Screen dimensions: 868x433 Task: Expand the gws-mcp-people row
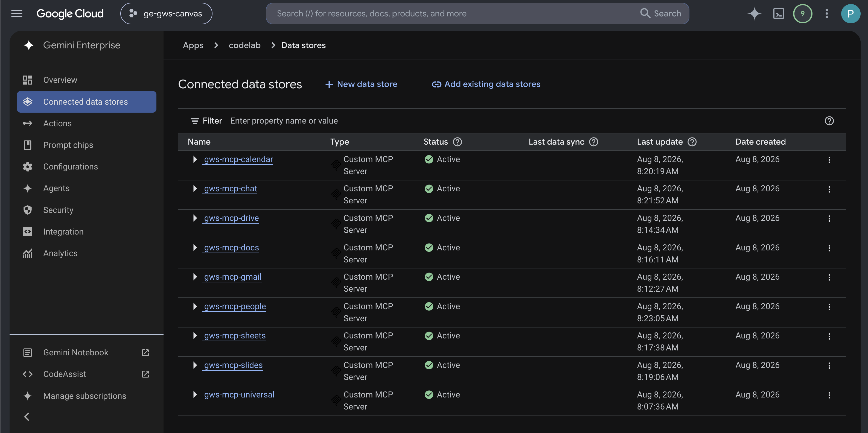click(195, 306)
